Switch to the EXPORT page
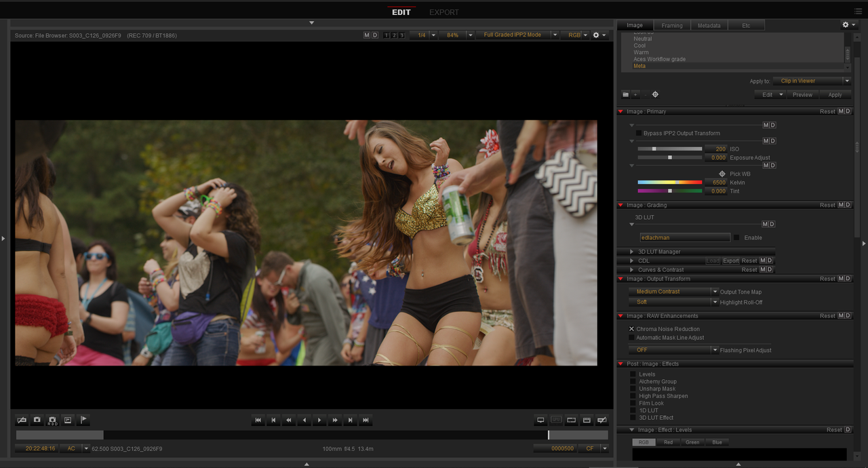This screenshot has height=468, width=868. click(x=444, y=12)
